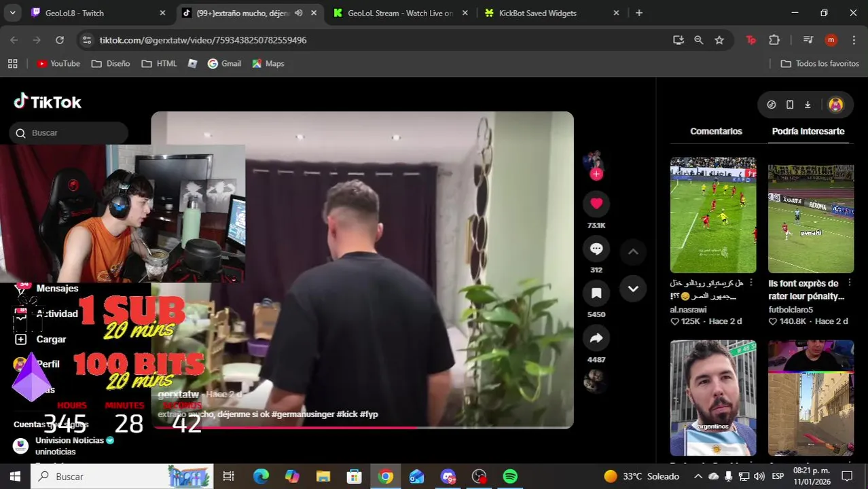This screenshot has width=868, height=489.
Task: Open the Maps bookmark
Action: point(268,63)
